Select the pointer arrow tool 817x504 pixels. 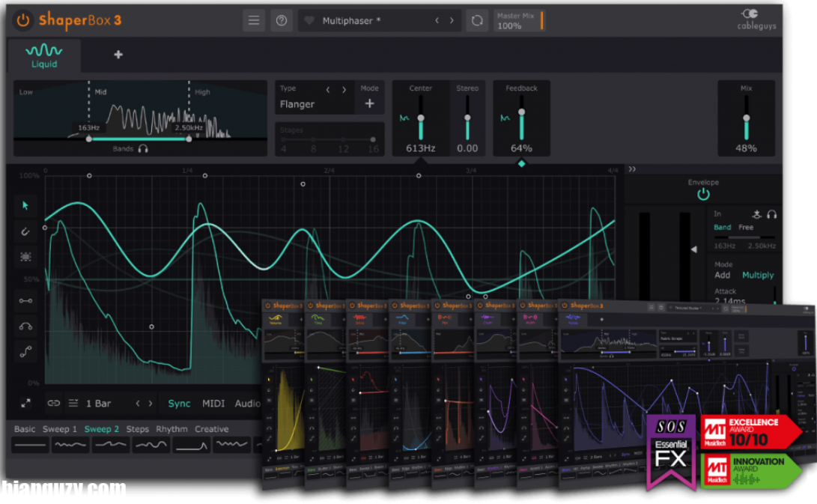[x=25, y=205]
